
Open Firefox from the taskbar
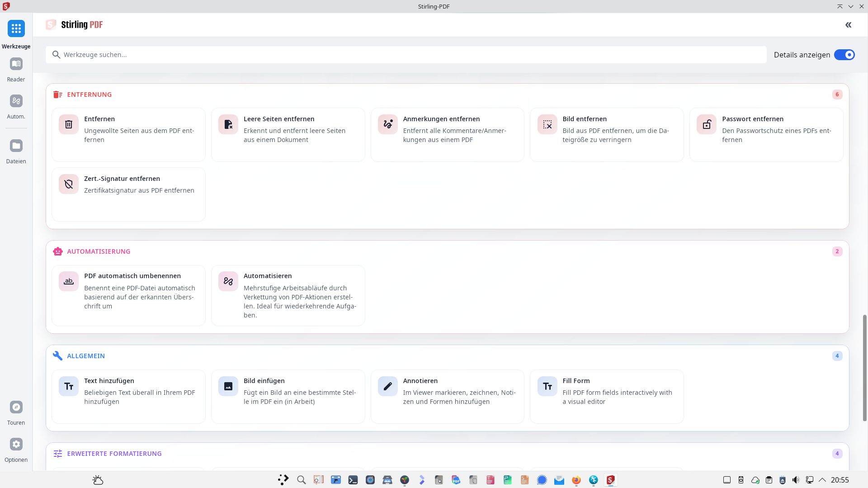[576, 480]
